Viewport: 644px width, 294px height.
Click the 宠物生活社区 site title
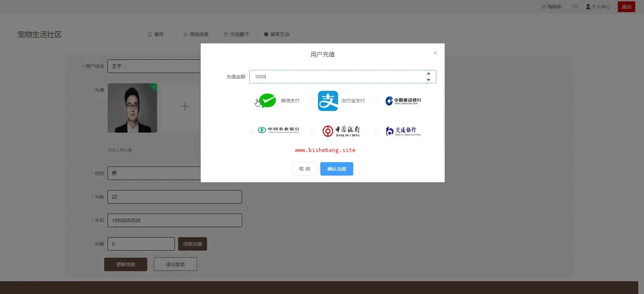pos(39,35)
